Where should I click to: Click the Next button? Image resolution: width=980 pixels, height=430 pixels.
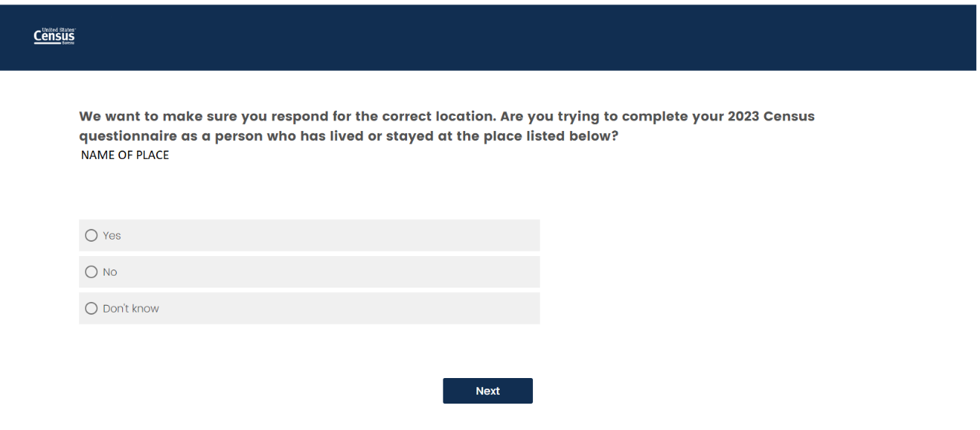pyautogui.click(x=487, y=391)
